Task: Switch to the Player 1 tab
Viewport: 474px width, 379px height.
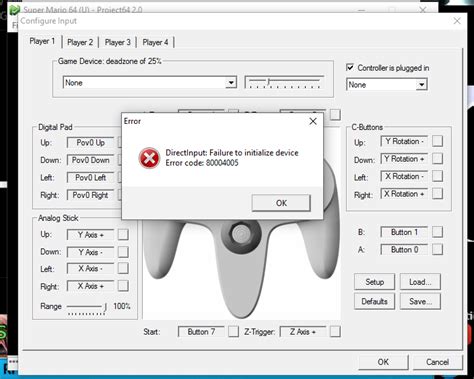Action: pos(42,41)
